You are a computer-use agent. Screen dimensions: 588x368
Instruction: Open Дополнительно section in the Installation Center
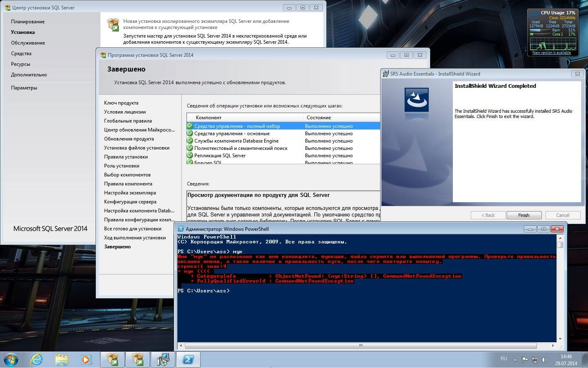[29, 75]
